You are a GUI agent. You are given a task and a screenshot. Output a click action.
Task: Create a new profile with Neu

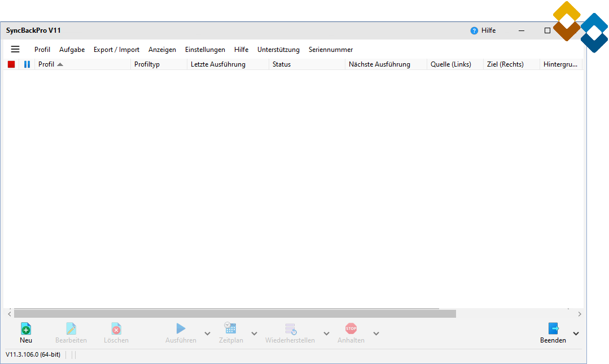tap(26, 333)
